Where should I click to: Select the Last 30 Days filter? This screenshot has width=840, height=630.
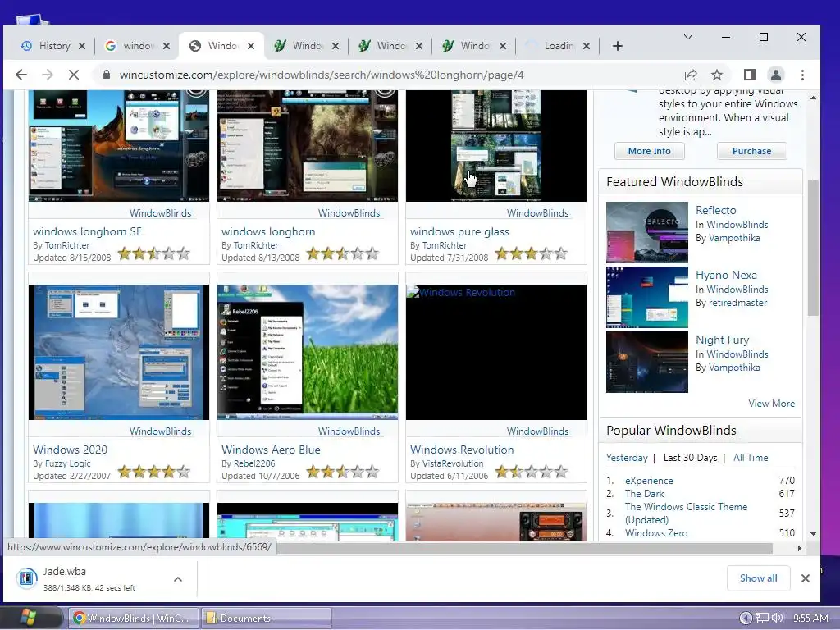[690, 458]
